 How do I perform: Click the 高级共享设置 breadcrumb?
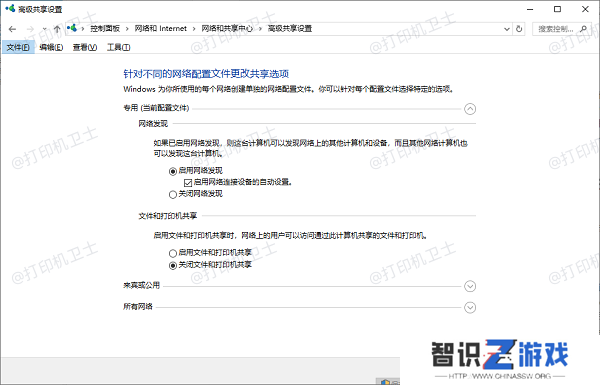pos(290,29)
